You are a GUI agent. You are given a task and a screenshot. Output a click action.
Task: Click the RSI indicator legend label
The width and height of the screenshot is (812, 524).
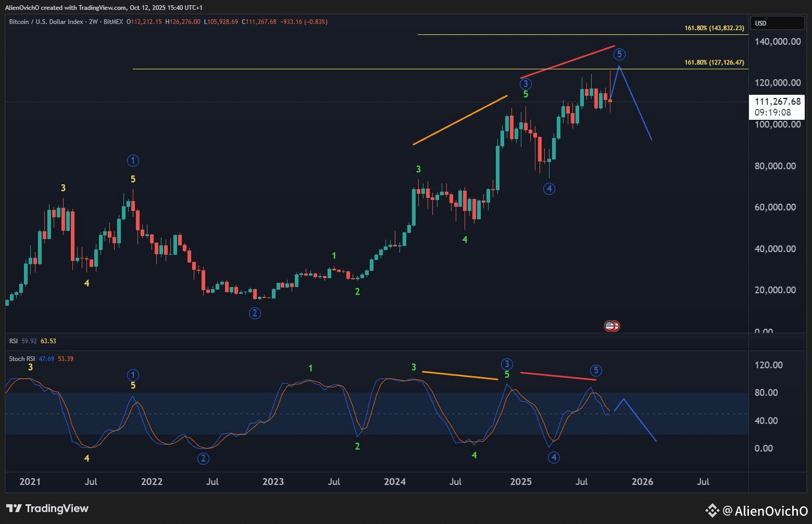point(14,341)
